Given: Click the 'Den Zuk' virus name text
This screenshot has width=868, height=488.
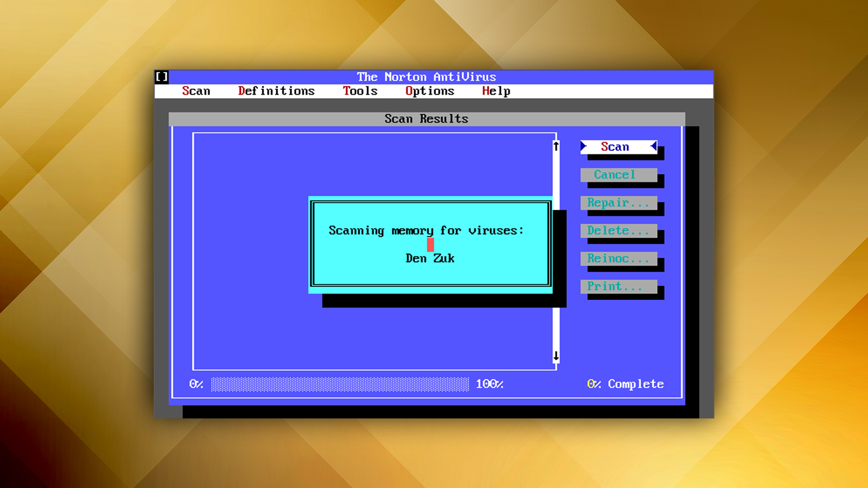Looking at the screenshot, I should tap(430, 258).
